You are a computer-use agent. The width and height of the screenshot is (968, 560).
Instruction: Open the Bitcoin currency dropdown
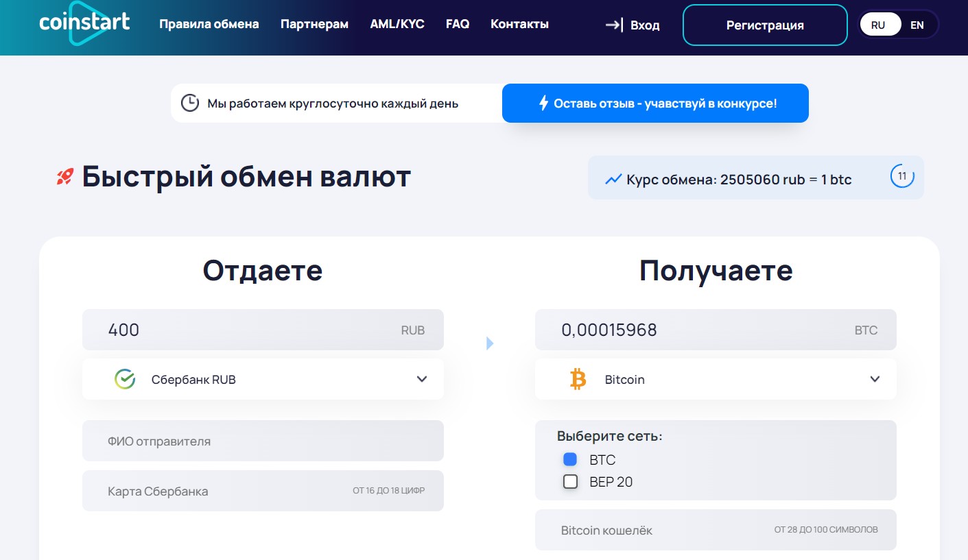pos(716,379)
